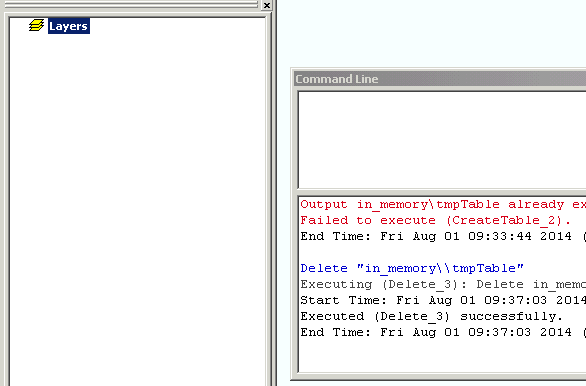Close the table of contents panel
This screenshot has width=586, height=386.
[267, 5]
